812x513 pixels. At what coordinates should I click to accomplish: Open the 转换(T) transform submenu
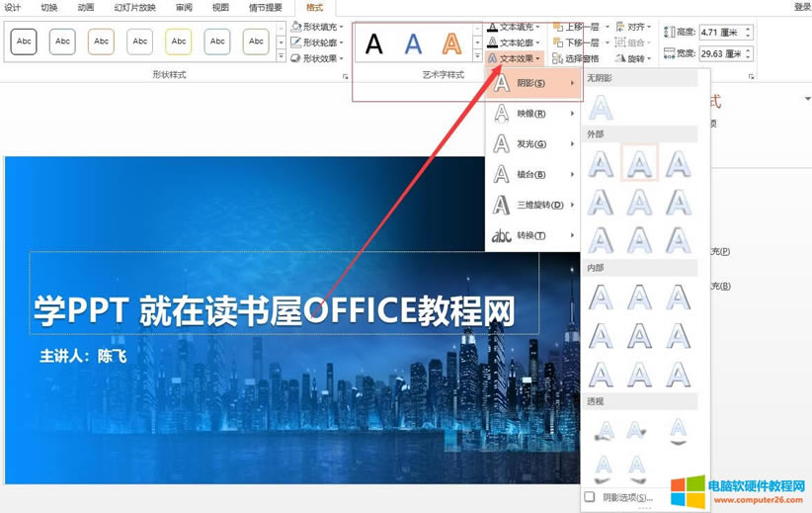[x=532, y=235]
